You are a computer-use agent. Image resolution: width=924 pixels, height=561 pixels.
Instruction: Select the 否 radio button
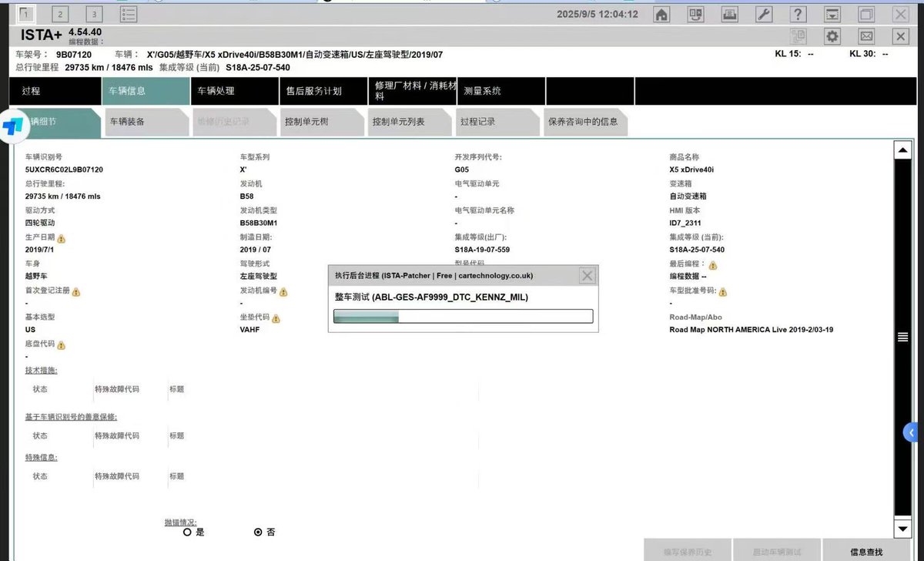(x=258, y=532)
